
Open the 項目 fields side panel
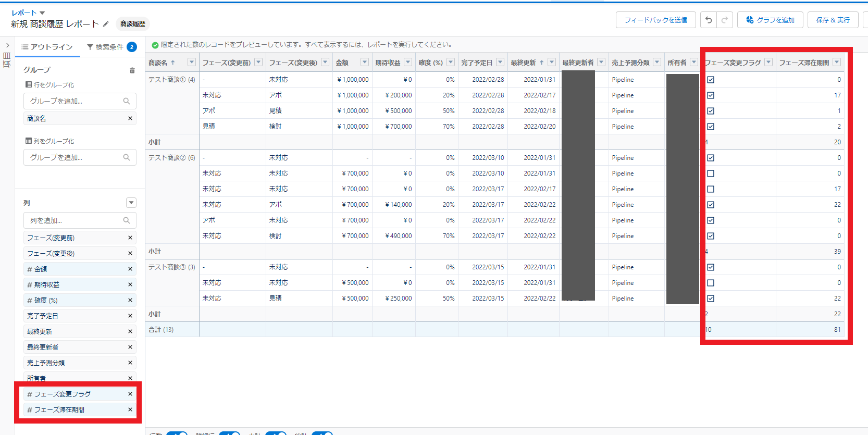[x=7, y=60]
